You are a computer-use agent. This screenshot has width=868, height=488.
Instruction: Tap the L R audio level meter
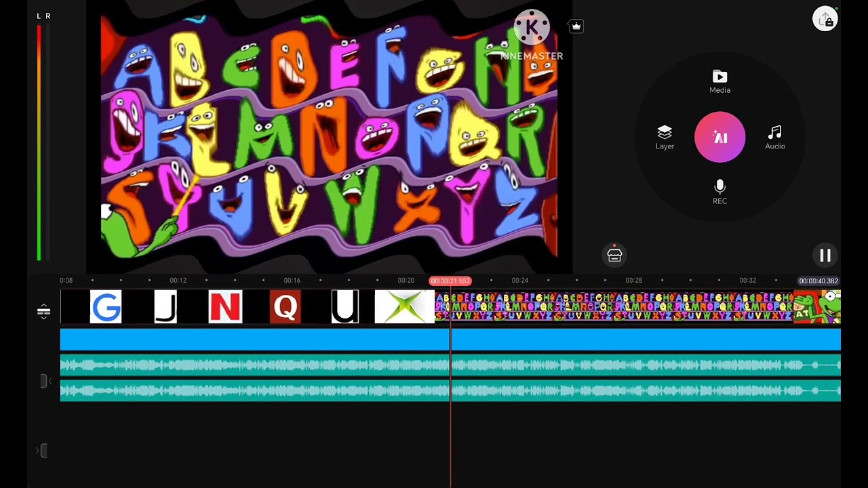coord(43,138)
